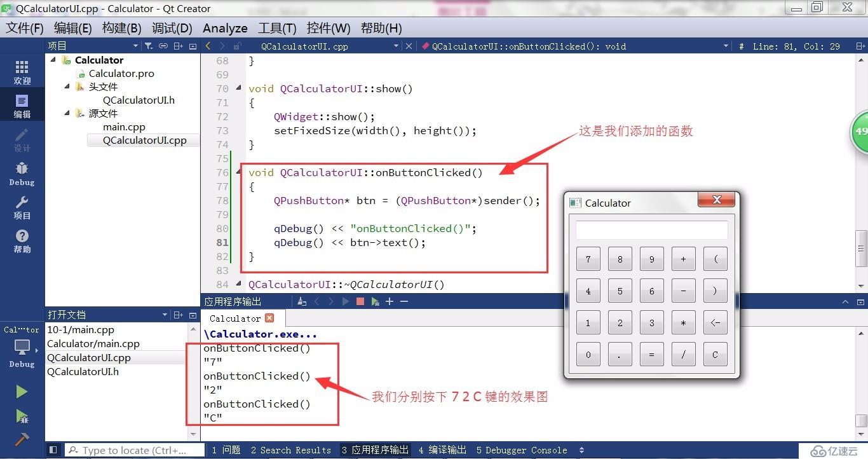
Task: Select QCalculatorUI.h in project tree
Action: point(139,100)
